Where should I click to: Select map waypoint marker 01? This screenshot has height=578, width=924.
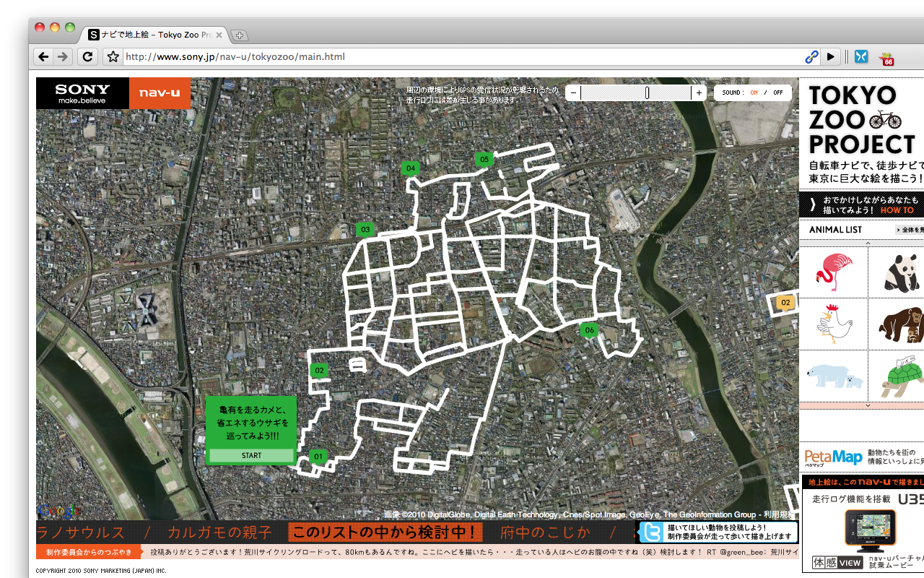coord(318,457)
